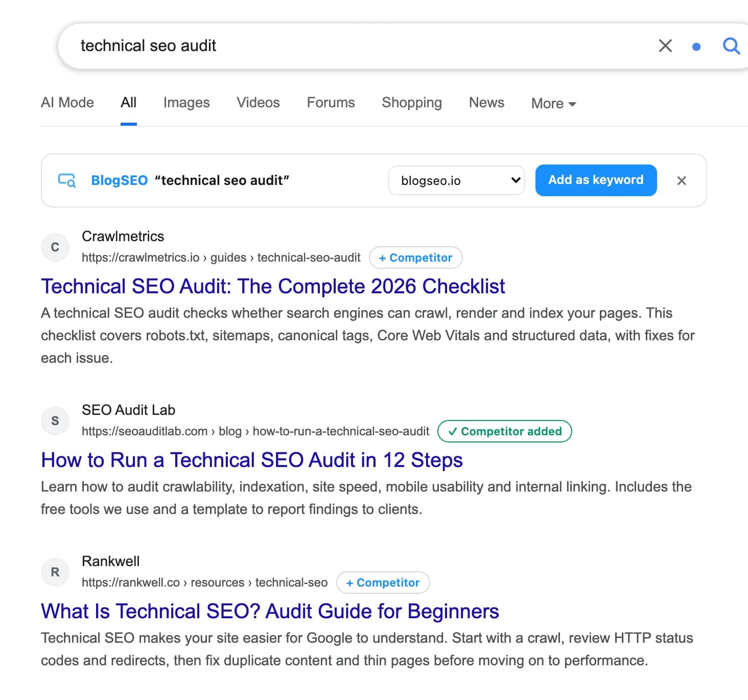
Task: Click the Rankwell result description snippet
Action: click(x=367, y=649)
